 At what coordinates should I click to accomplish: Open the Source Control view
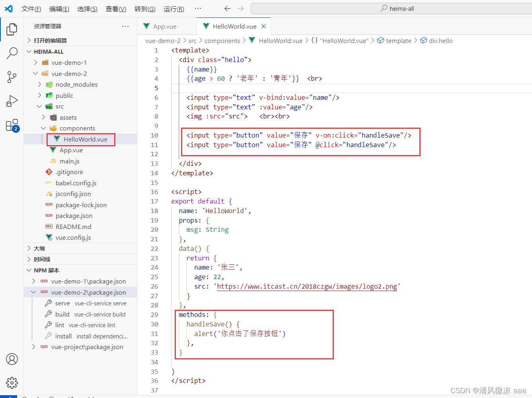12,77
